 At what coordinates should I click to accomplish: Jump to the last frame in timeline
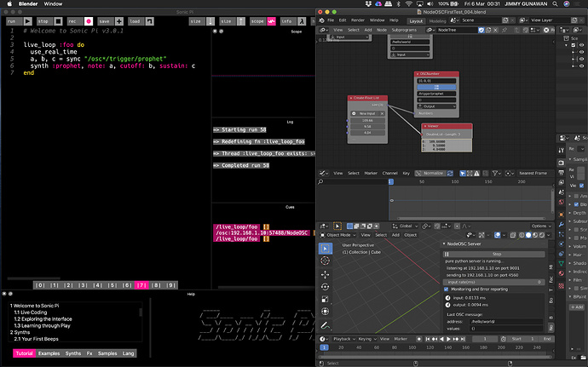click(463, 339)
